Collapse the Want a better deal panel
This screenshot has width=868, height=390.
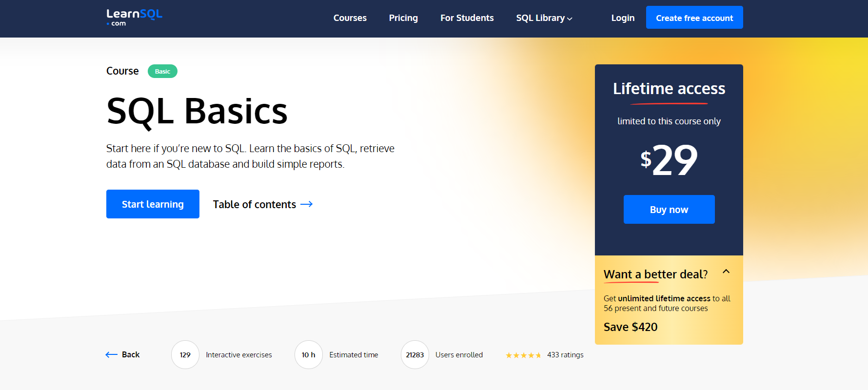pos(726,272)
